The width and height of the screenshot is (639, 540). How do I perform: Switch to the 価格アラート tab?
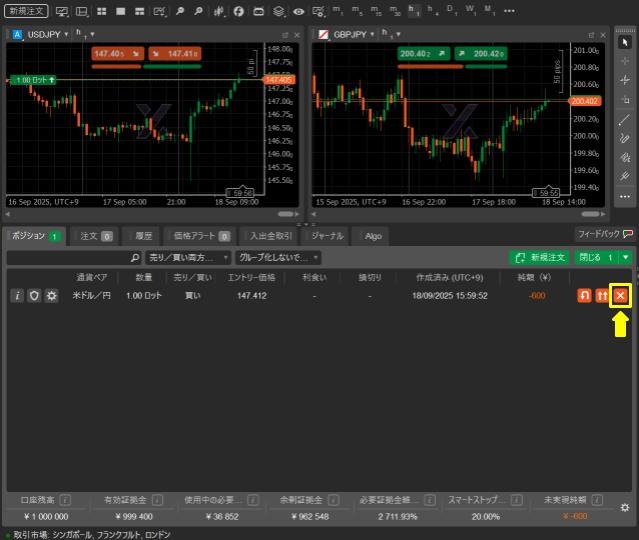pos(201,236)
